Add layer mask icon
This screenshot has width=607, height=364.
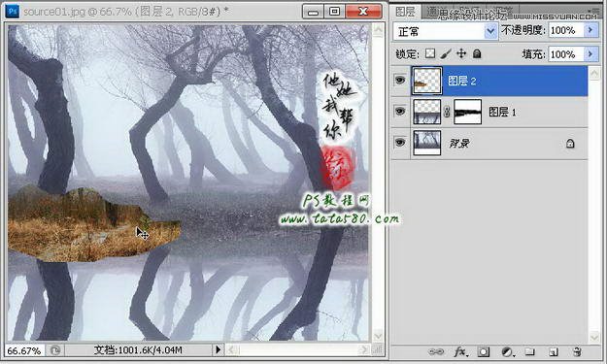[483, 351]
